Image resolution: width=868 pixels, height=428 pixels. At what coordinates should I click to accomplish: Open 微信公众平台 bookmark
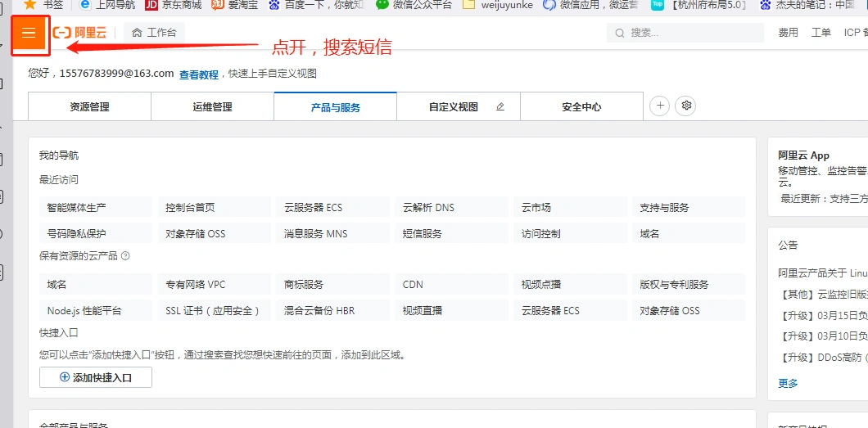click(414, 5)
